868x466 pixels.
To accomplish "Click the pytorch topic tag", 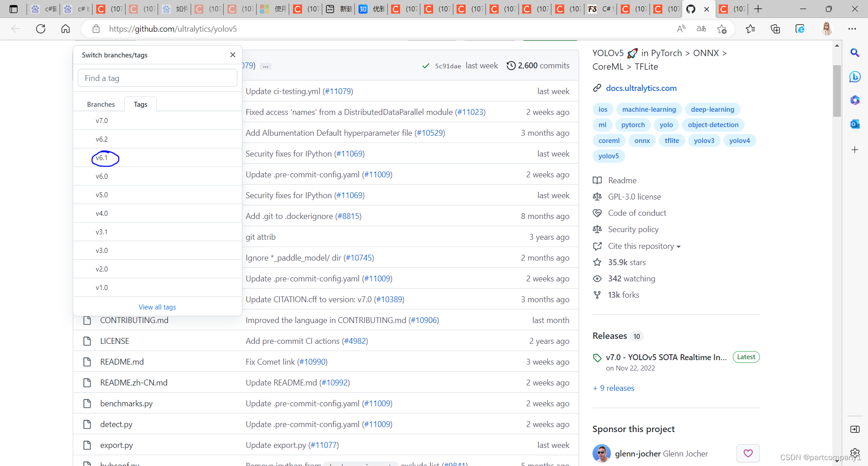I will pos(633,125).
